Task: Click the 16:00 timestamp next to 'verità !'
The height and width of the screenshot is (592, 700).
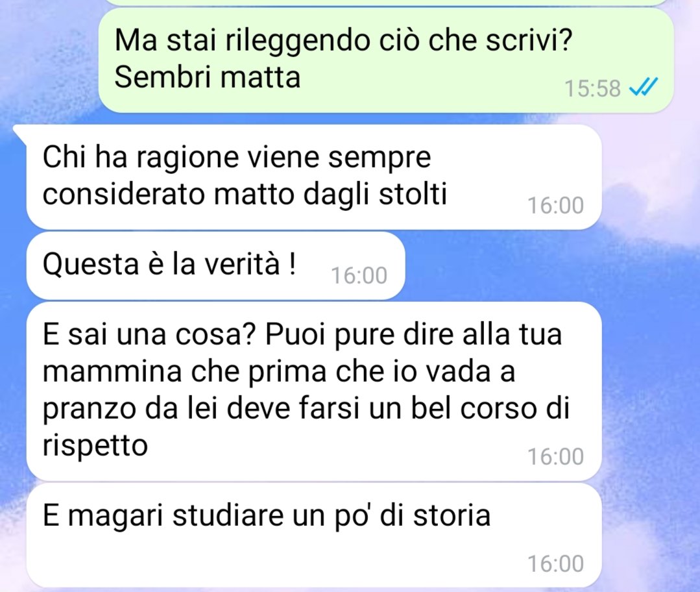Action: click(359, 275)
